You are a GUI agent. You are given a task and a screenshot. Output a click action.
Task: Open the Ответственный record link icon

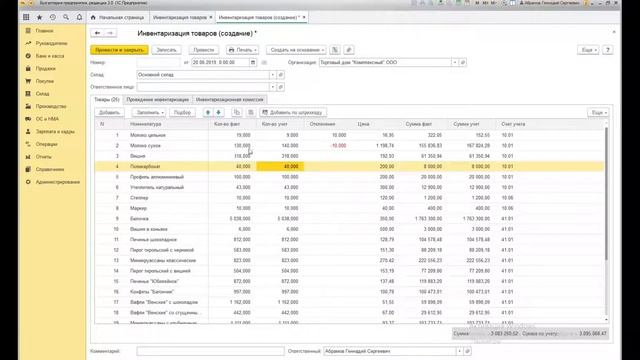click(468, 351)
